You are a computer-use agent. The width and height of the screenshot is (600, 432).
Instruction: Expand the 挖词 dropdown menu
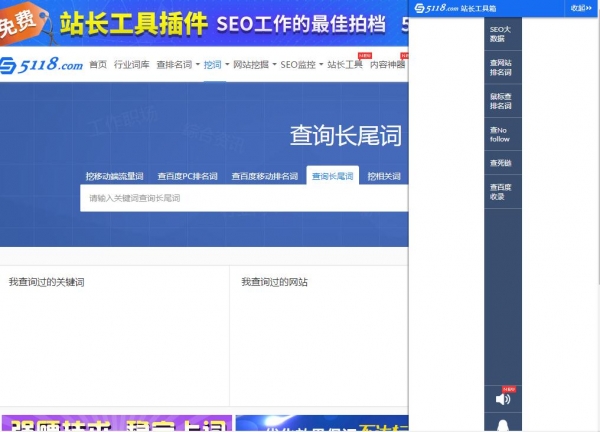216,64
